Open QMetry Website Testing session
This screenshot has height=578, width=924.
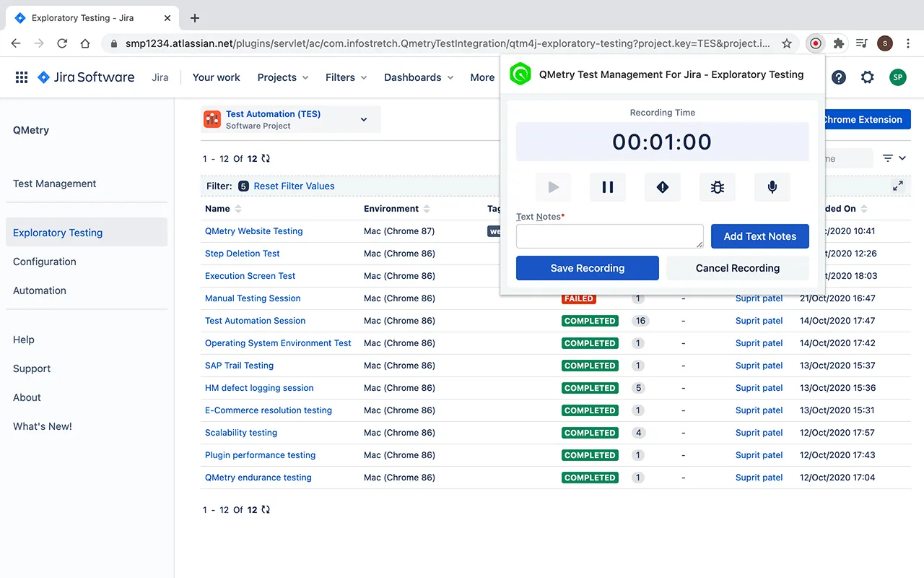click(x=254, y=231)
